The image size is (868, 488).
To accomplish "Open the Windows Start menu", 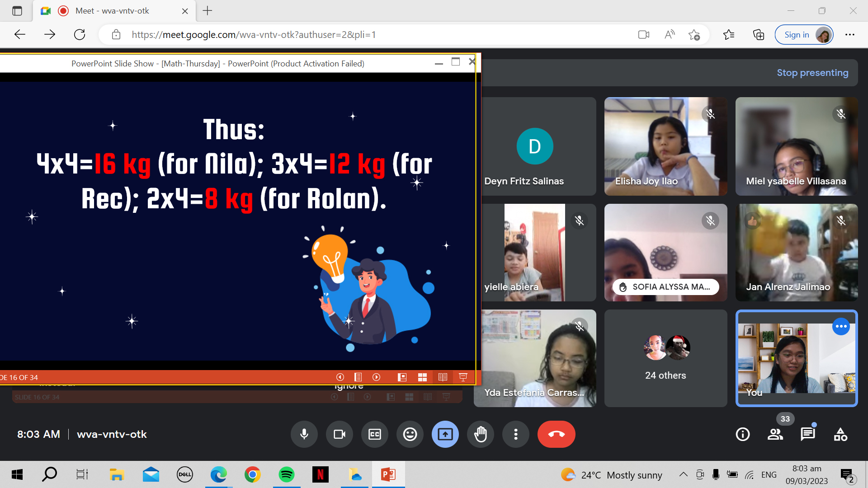I will [17, 474].
